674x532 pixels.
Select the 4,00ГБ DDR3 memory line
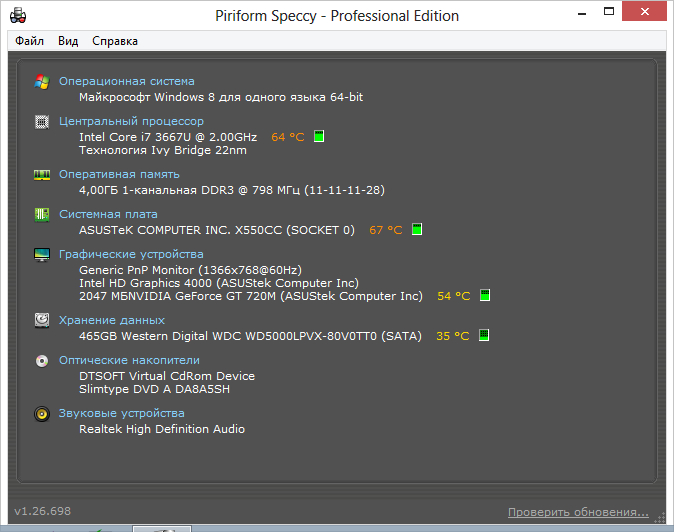coord(232,190)
